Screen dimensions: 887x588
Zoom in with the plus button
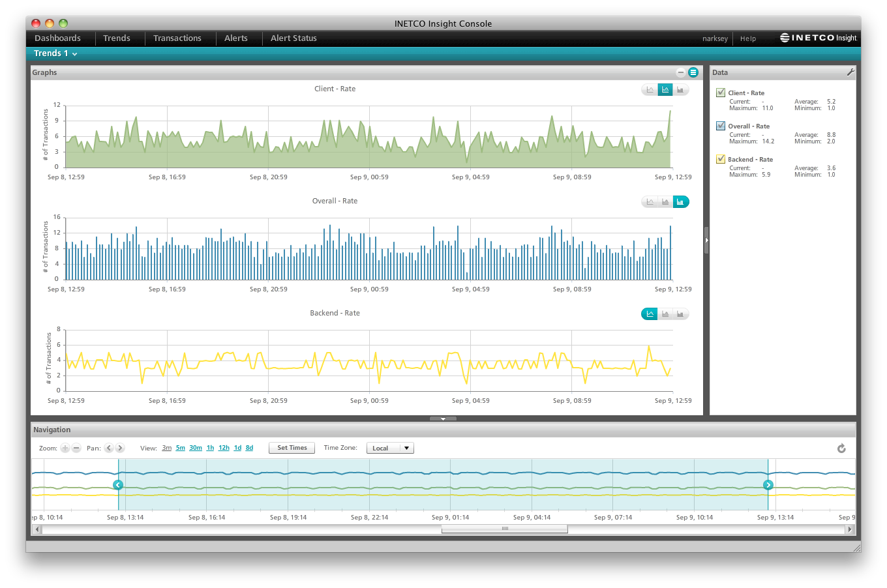pos(65,448)
